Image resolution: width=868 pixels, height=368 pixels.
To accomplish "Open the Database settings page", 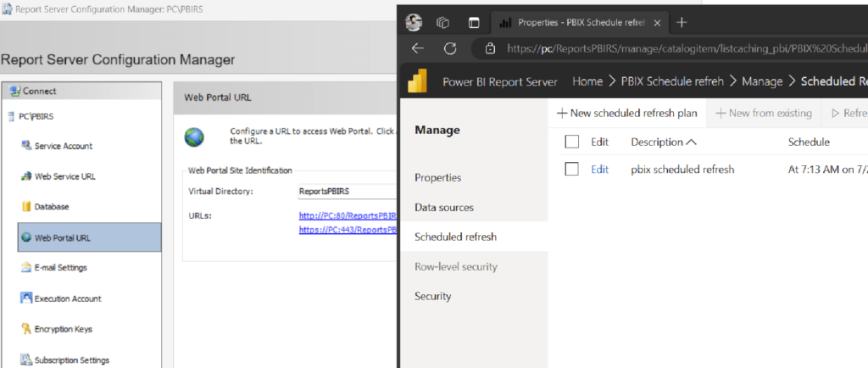I will point(52,206).
